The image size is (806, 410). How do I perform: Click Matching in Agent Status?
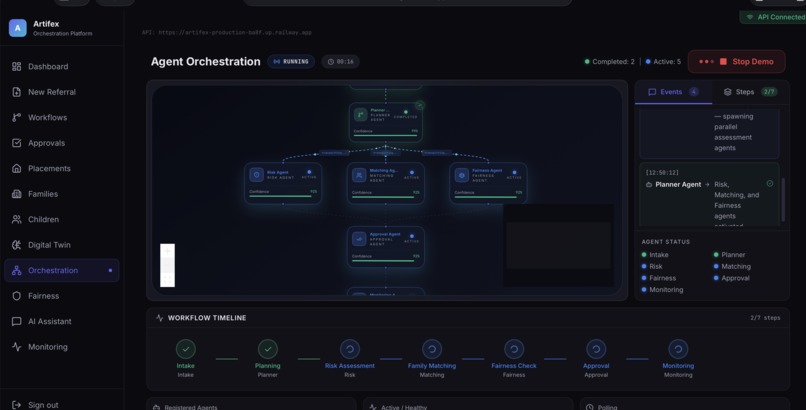[732, 267]
